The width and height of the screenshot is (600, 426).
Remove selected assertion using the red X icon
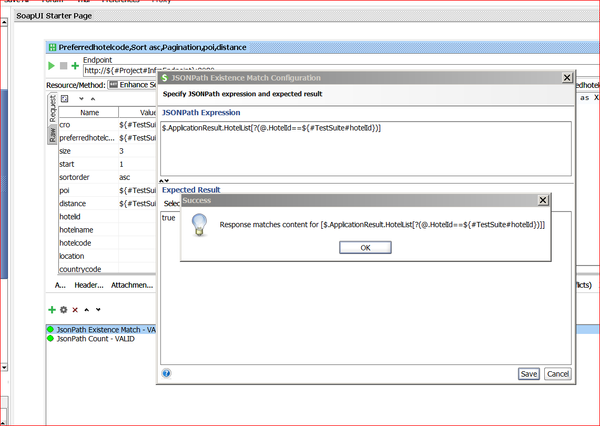tap(74, 310)
